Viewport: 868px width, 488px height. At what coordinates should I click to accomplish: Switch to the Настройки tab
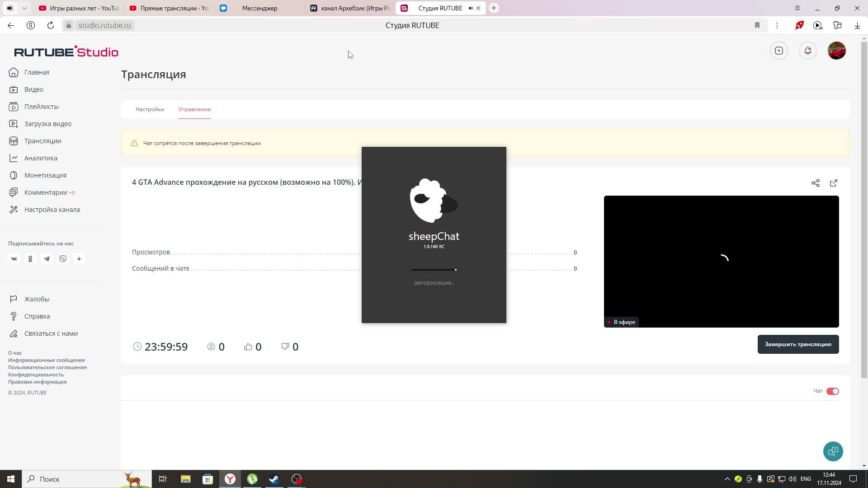150,109
